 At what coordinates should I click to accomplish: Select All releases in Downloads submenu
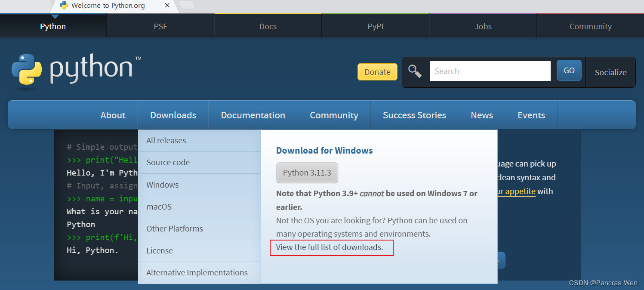click(x=200, y=141)
